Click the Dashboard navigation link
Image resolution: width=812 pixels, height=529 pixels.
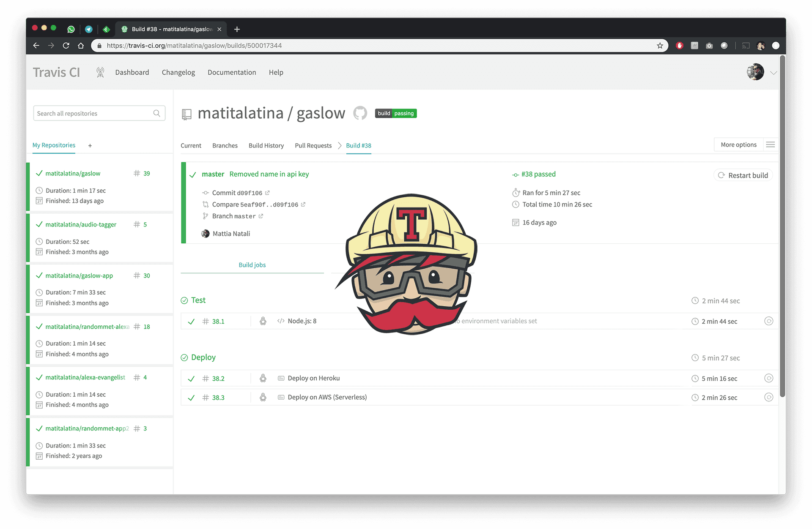132,72
